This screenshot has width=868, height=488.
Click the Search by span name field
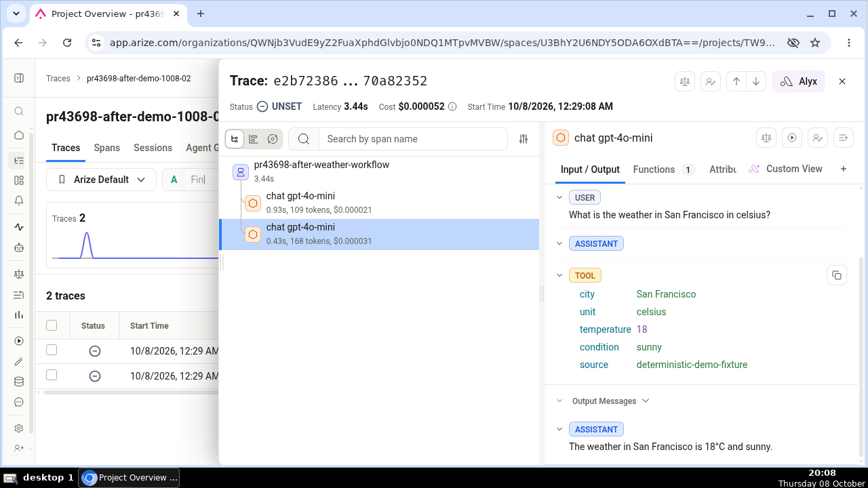tap(413, 139)
